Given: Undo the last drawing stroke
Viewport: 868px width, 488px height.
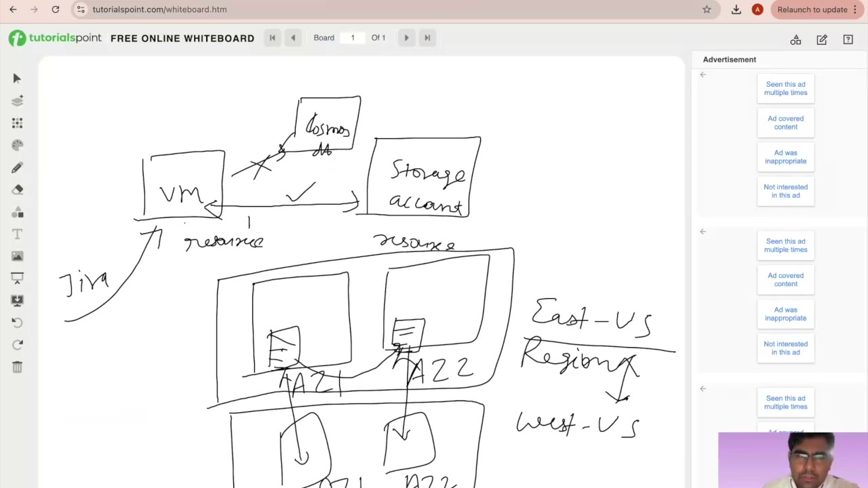Looking at the screenshot, I should point(17,323).
